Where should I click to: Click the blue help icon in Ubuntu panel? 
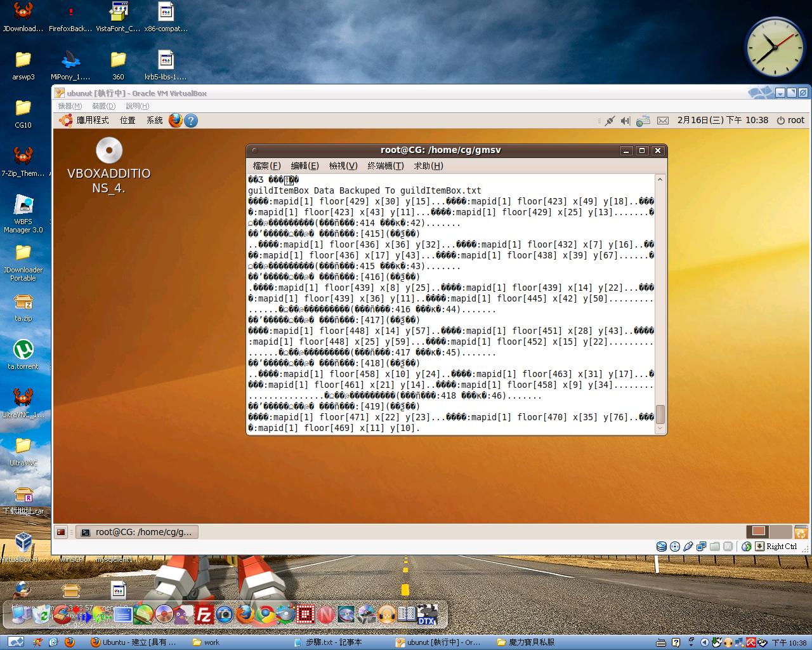pos(191,120)
